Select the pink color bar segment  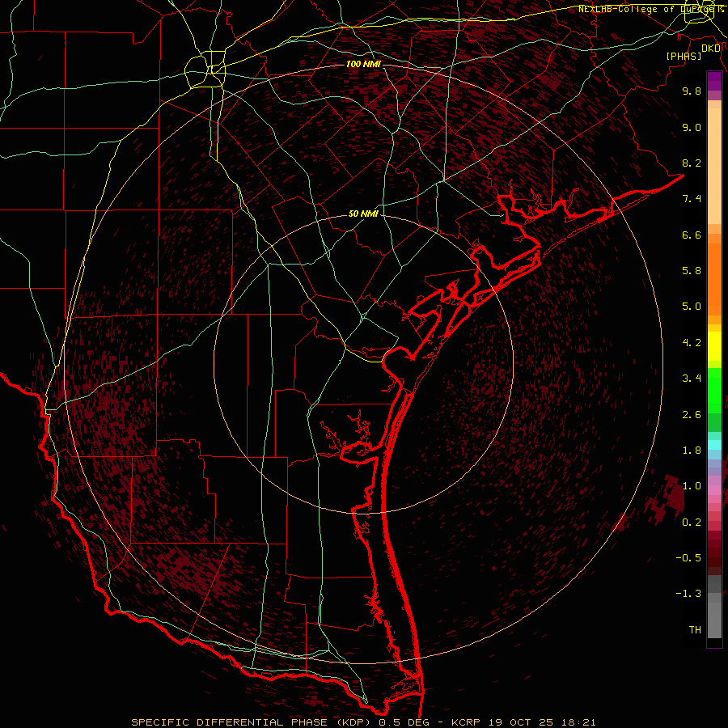[x=714, y=490]
